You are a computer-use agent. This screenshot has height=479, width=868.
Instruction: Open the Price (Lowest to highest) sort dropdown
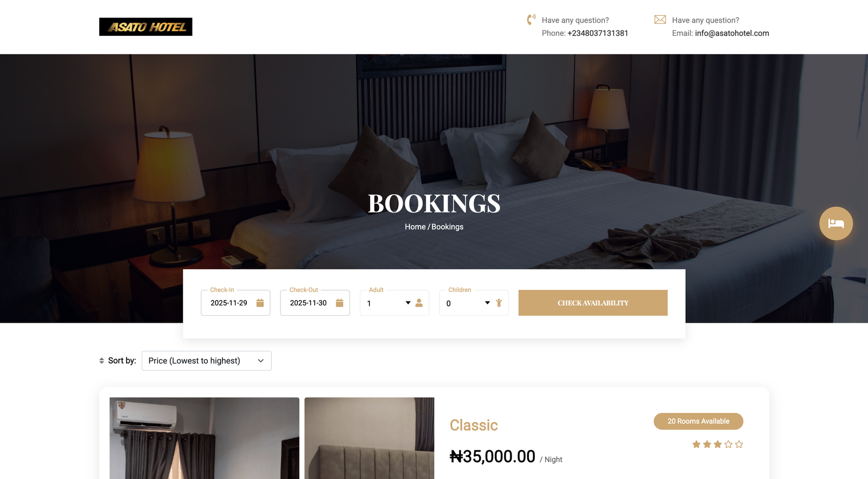coord(207,361)
